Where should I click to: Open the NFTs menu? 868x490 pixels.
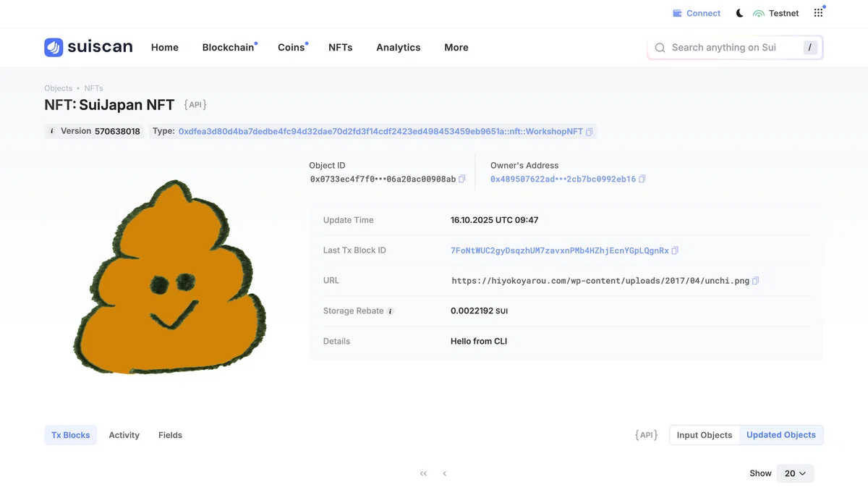click(341, 47)
